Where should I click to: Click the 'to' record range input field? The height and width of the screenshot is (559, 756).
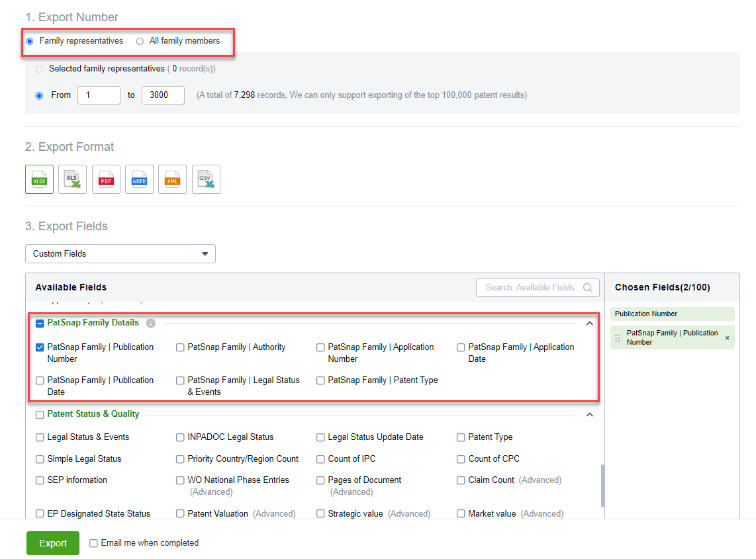coord(163,95)
